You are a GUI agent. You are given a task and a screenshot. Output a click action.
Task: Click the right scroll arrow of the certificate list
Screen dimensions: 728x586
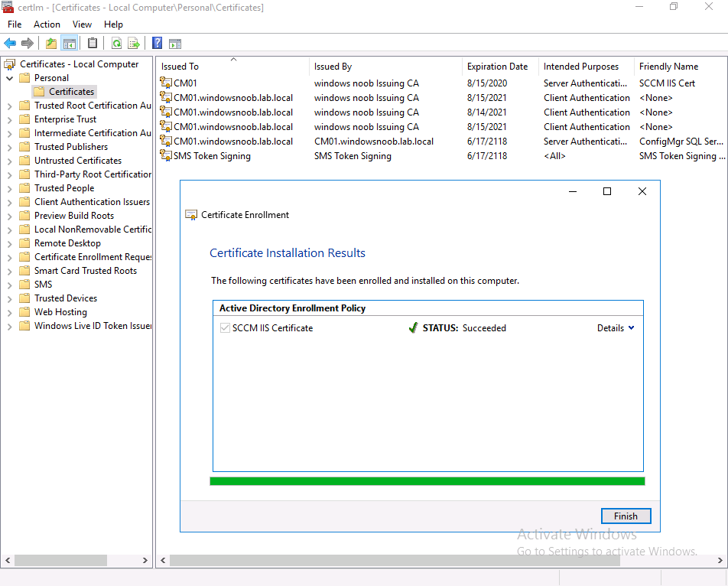click(720, 561)
